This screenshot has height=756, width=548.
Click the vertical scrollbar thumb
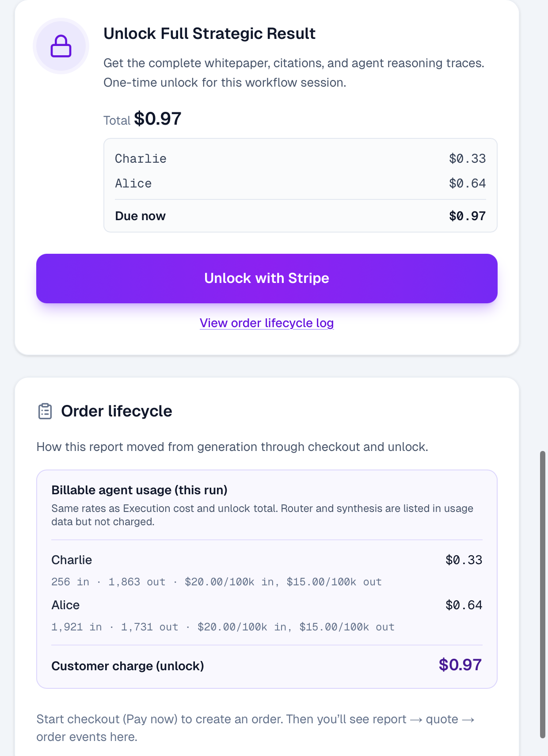(x=542, y=595)
